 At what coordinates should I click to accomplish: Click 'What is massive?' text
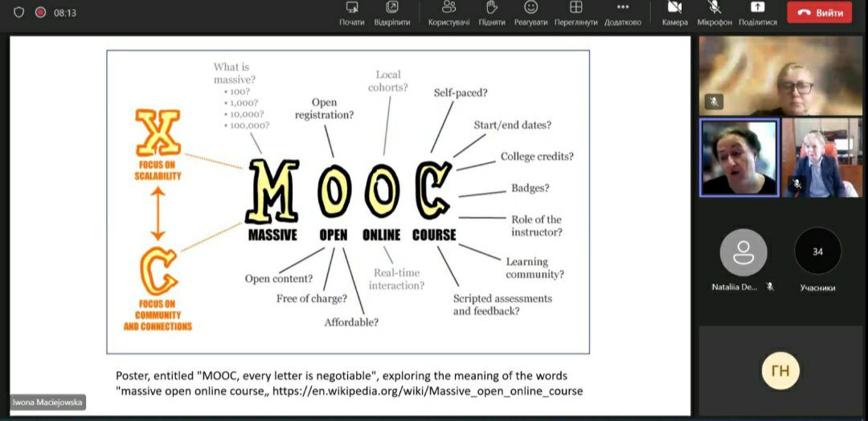pos(235,73)
